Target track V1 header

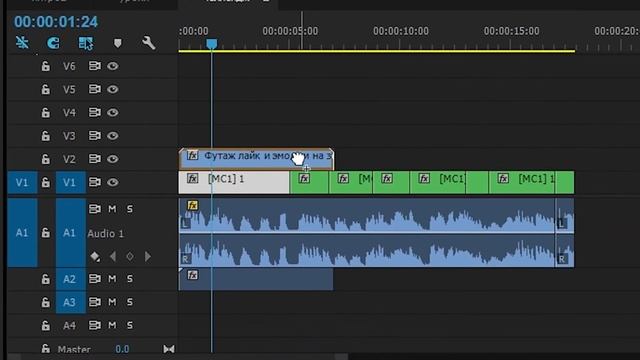point(71,182)
